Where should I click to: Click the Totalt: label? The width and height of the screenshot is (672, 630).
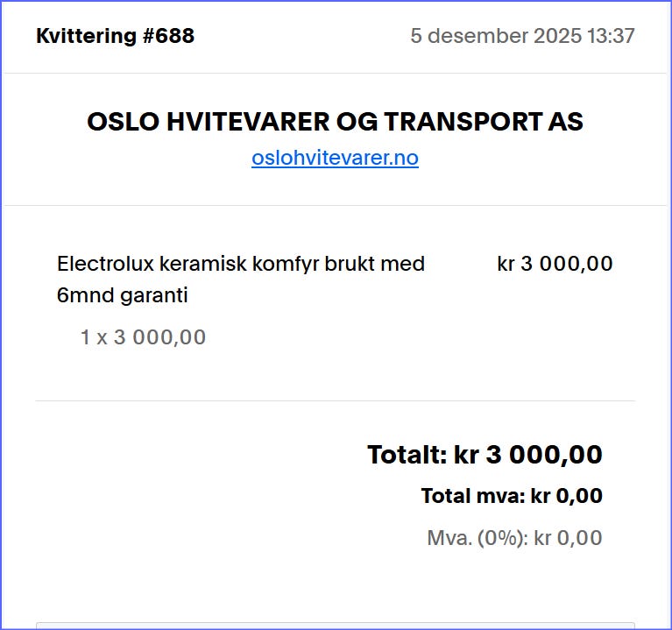407,456
